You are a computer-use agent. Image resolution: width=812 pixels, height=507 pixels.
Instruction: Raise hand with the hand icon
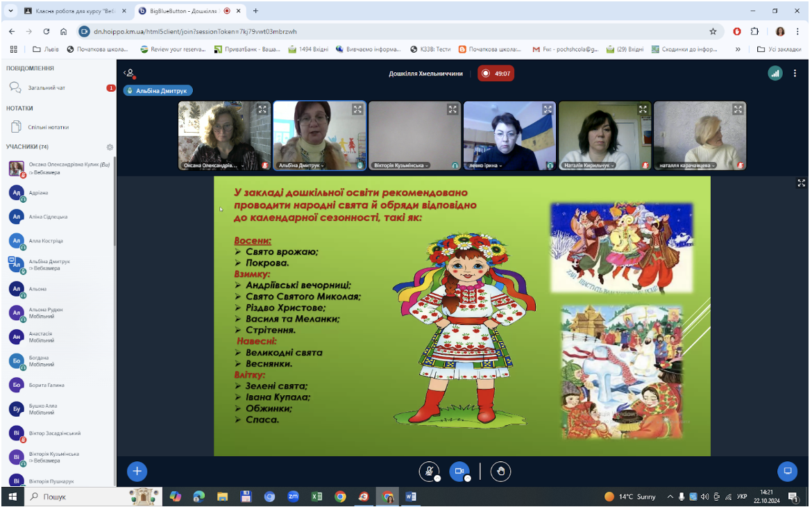500,471
